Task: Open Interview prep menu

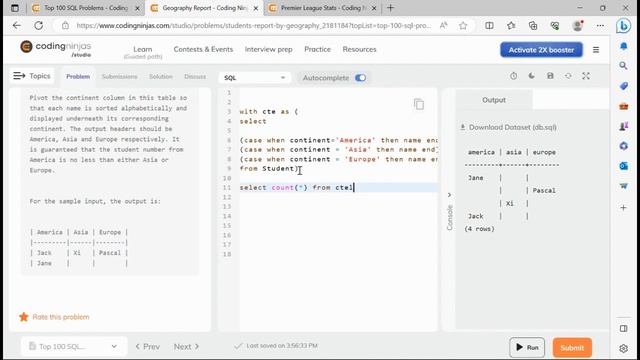Action: pyautogui.click(x=269, y=49)
